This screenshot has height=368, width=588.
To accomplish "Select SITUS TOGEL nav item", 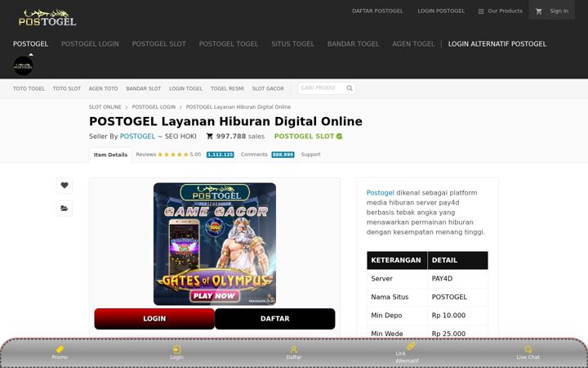I will coord(293,44).
